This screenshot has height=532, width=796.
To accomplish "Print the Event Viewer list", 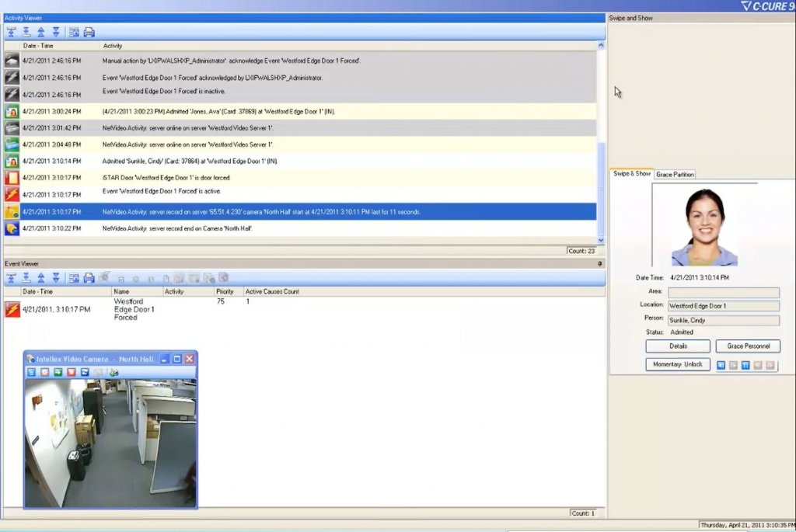I will 89,278.
